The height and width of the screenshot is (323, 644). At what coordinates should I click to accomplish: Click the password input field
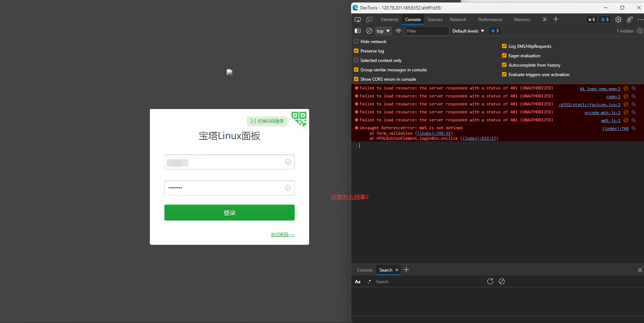click(224, 188)
